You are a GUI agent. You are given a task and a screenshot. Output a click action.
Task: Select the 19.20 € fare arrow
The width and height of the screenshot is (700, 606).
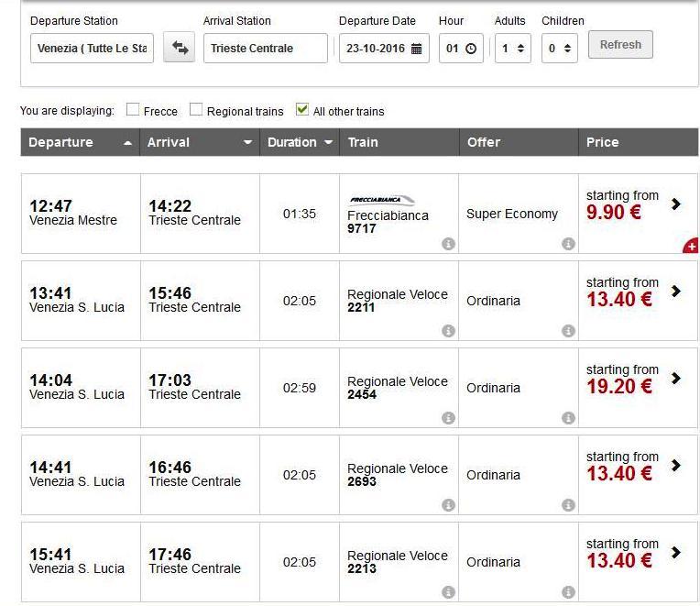[676, 378]
